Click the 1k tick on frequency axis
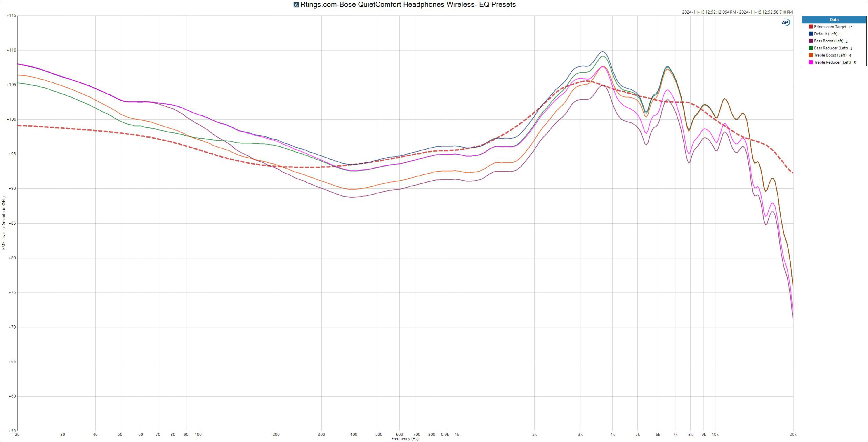The image size is (868, 442). 457,435
